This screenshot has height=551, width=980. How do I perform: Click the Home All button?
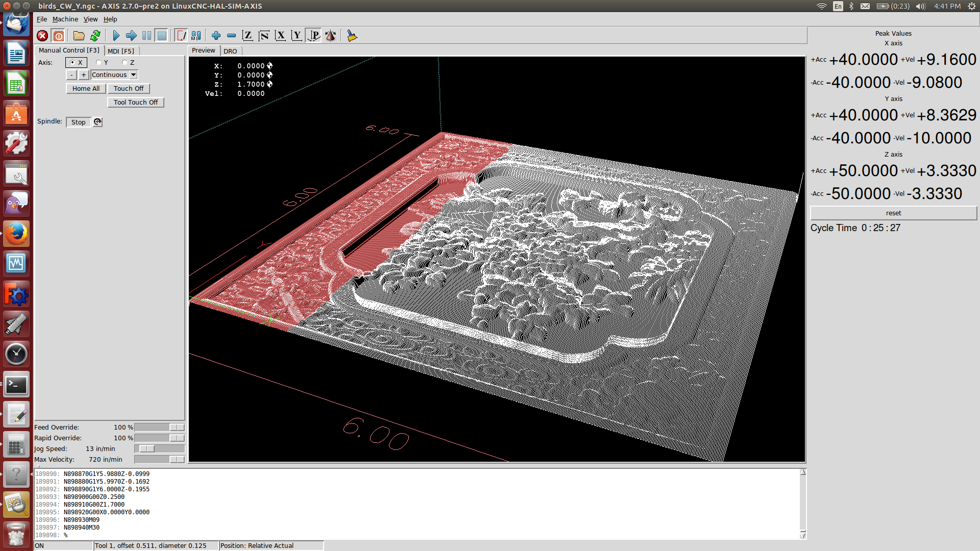click(x=86, y=89)
